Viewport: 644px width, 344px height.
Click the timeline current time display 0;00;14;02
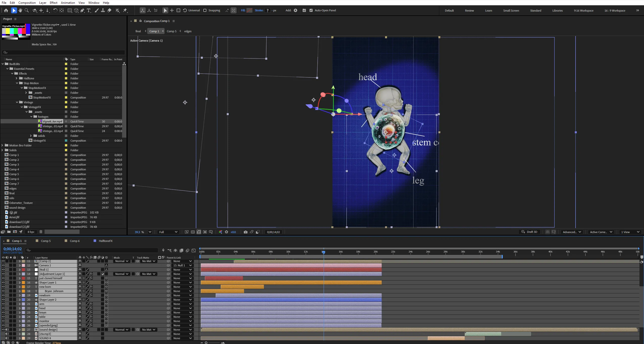(x=13, y=249)
